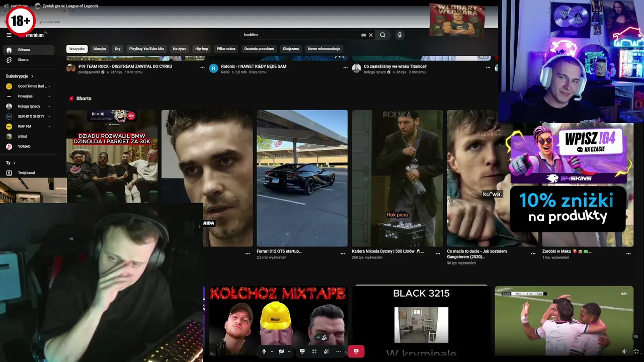Clear the search box with the X icon
Image resolution: width=644 pixels, height=362 pixels.
pos(371,35)
